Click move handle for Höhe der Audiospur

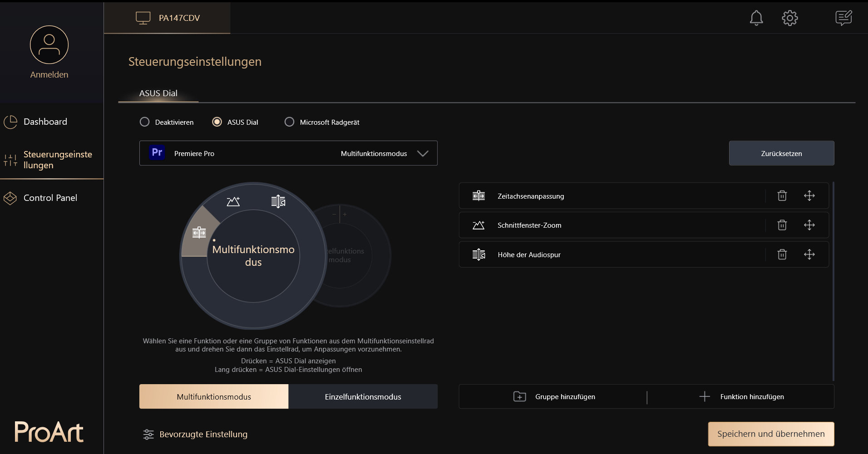coord(809,254)
